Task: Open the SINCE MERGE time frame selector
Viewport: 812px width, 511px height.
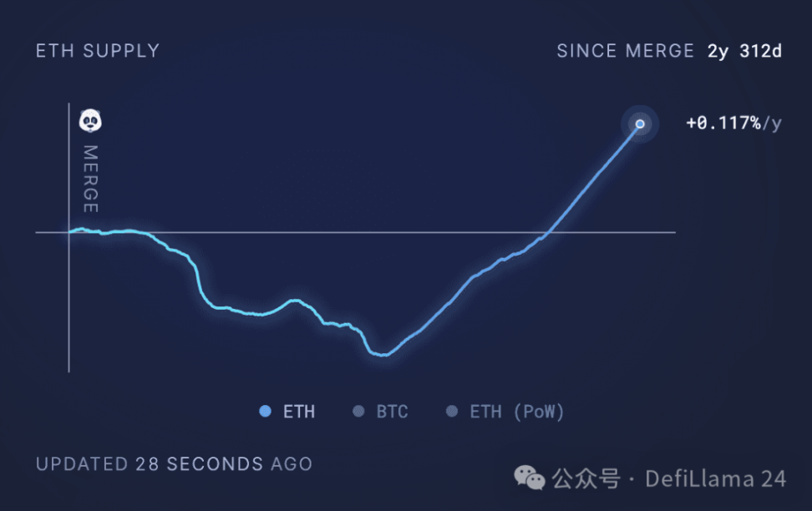Action: [x=626, y=51]
